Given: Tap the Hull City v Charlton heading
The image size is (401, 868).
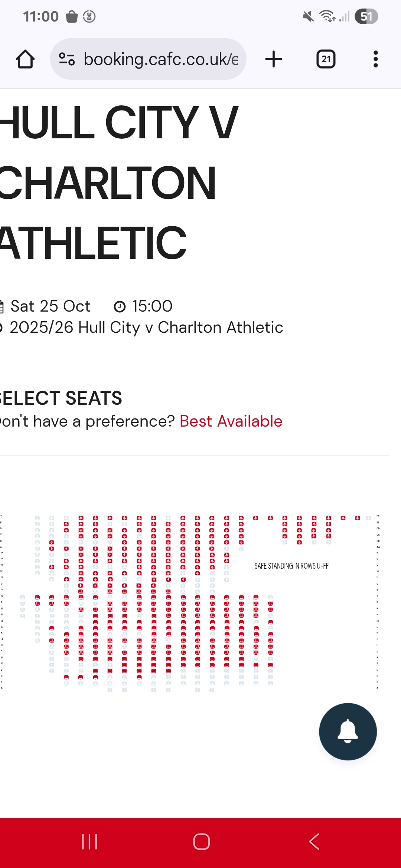Looking at the screenshot, I should 119,183.
